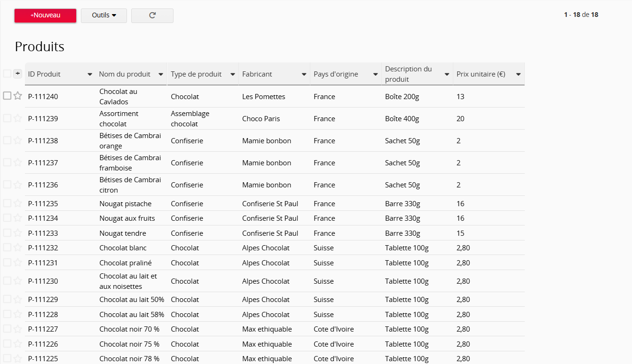Click 'Boîte 200g' description cell

(402, 96)
